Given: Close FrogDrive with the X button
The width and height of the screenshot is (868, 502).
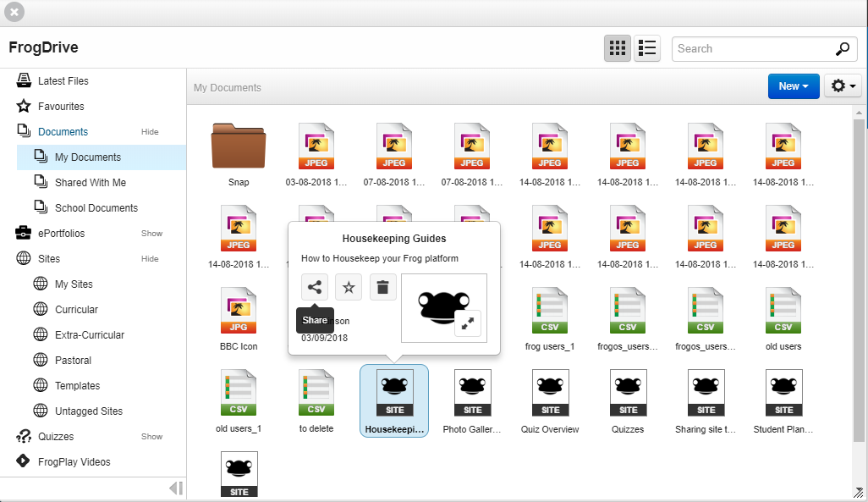Looking at the screenshot, I should click(x=14, y=12).
